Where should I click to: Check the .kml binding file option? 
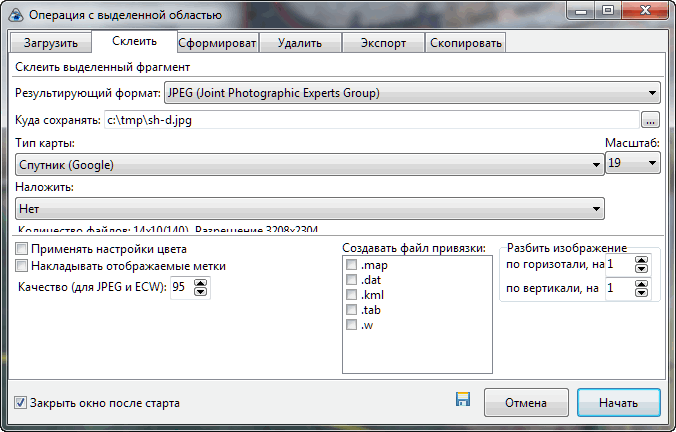pos(351,295)
